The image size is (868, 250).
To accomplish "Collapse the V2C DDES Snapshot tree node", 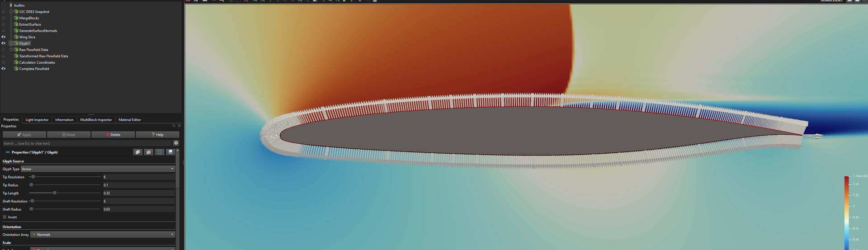I will (11, 12).
